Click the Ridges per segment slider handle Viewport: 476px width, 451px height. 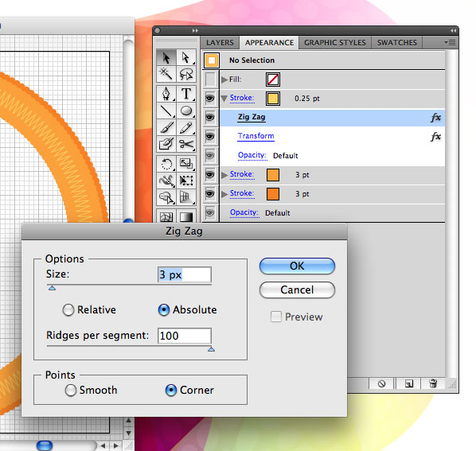pos(211,349)
